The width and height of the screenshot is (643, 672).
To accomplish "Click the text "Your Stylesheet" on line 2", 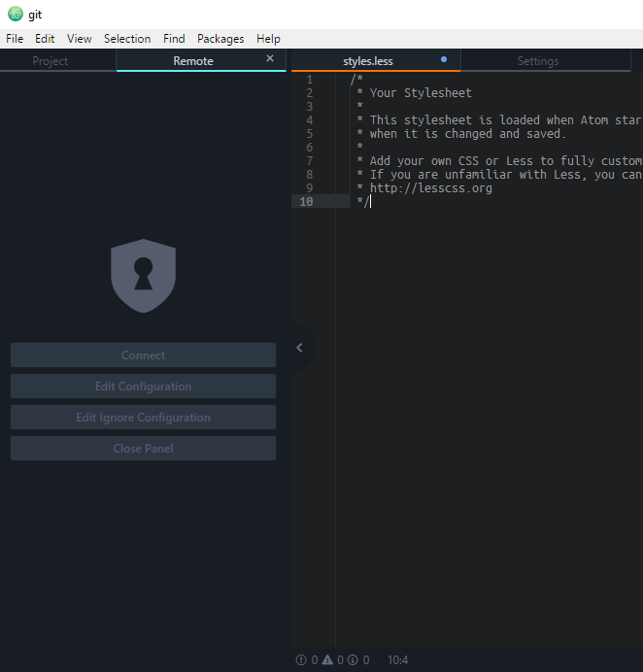I will pos(421,92).
